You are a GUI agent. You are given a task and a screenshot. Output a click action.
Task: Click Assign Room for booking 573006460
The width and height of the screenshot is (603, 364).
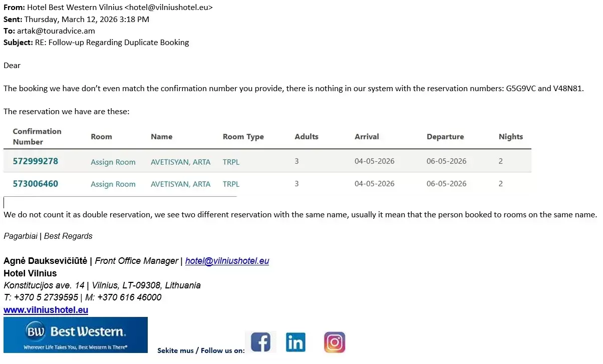(113, 184)
